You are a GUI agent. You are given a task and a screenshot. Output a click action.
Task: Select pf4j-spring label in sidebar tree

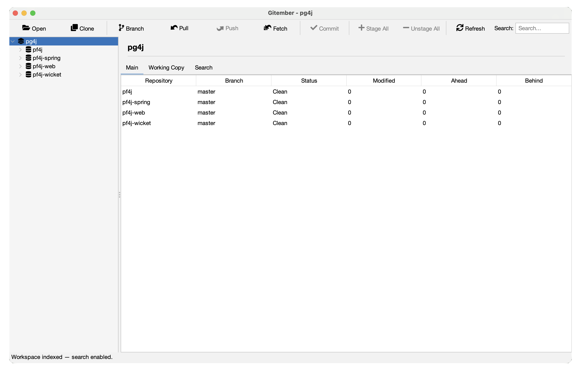point(47,58)
